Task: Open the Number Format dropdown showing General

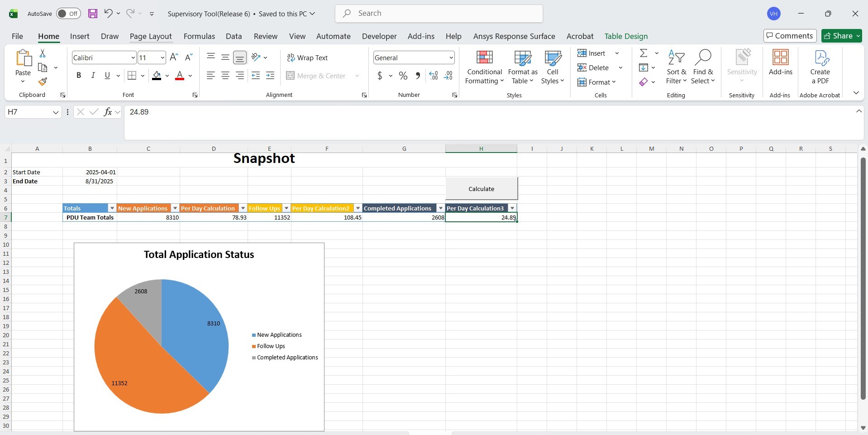Action: click(451, 58)
